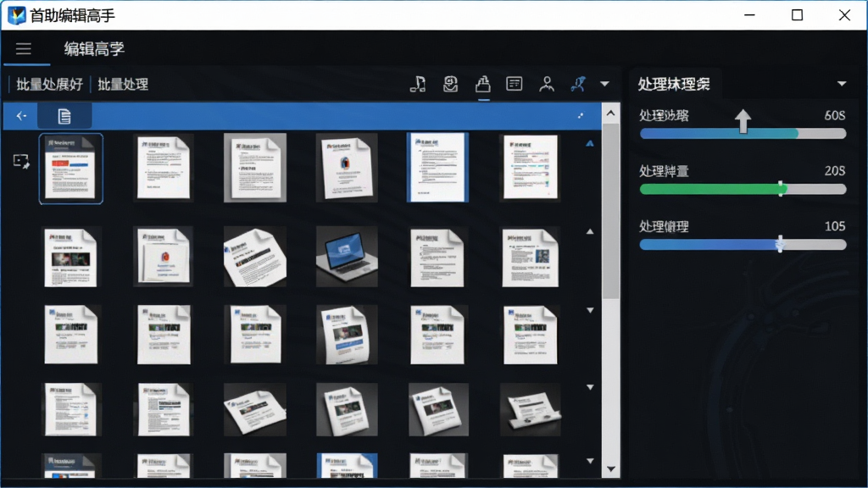Select first thumbnail in fourth row

click(71, 409)
